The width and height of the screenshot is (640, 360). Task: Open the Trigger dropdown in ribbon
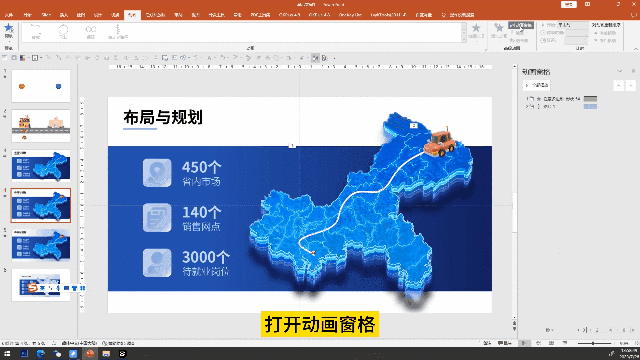pos(518,33)
